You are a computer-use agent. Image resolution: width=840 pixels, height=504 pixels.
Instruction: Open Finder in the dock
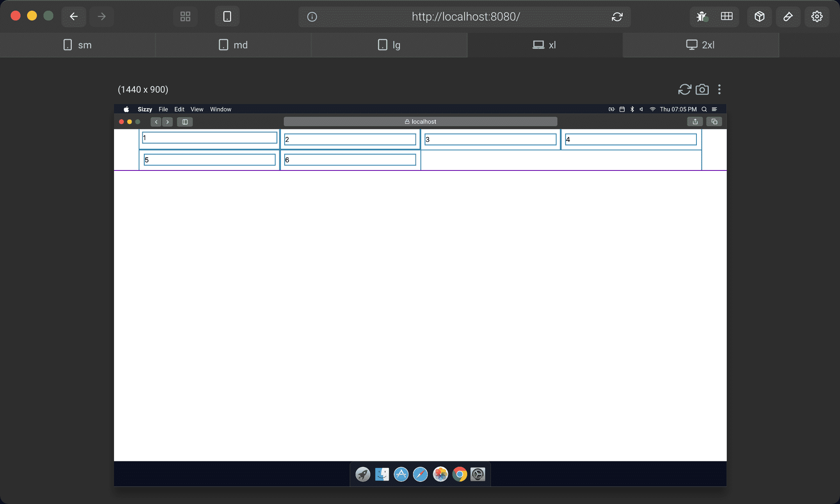point(382,474)
